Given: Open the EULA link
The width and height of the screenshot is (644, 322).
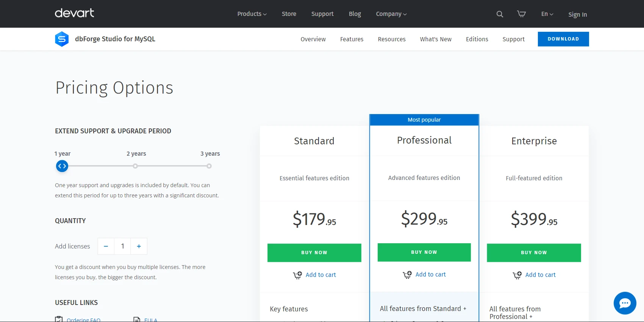Looking at the screenshot, I should (x=151, y=320).
